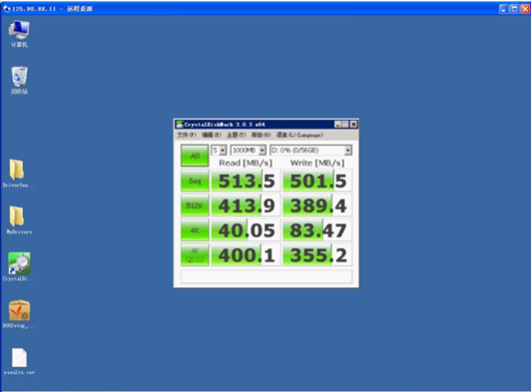Select the DriverGen folder on desktop
This screenshot has height=392, width=532.
[17, 173]
